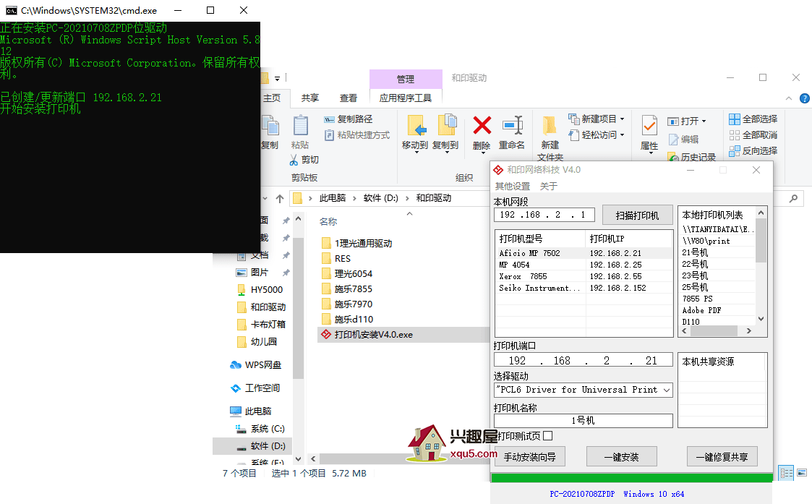Click the Rename icon in ribbon
Image resolution: width=812 pixels, height=504 pixels.
(x=512, y=125)
